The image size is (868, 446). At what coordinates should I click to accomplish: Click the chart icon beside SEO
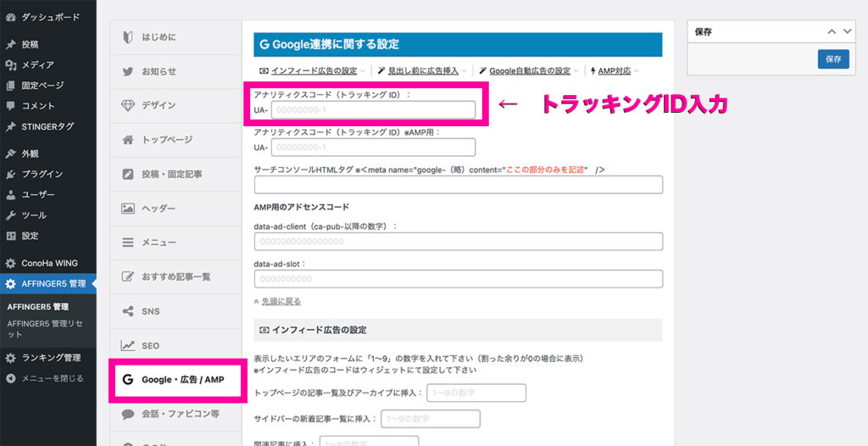pyautogui.click(x=128, y=346)
